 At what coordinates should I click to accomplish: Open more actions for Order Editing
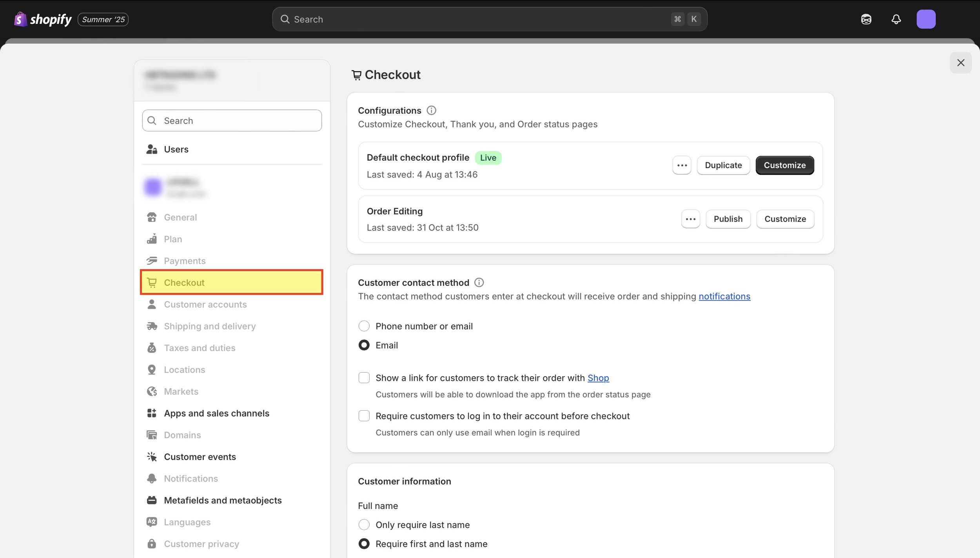[x=690, y=219]
